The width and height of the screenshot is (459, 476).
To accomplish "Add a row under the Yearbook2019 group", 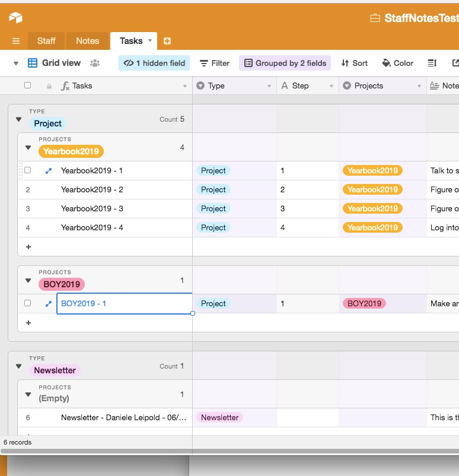I will (x=28, y=247).
